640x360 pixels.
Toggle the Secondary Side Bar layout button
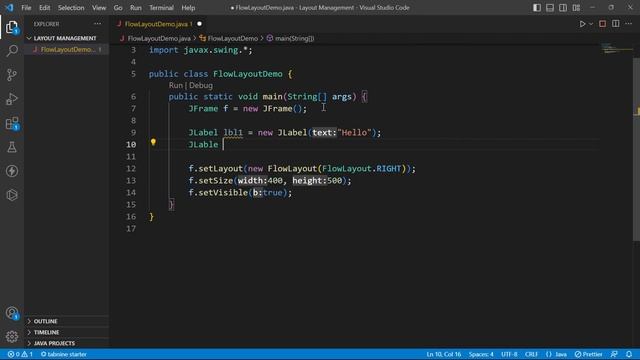[x=563, y=8]
